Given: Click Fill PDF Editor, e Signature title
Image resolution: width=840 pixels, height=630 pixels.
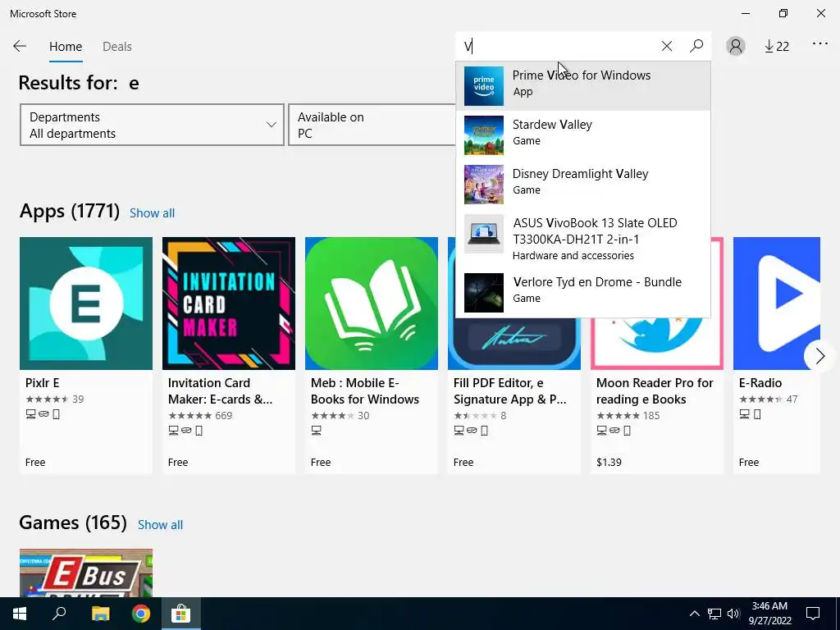Looking at the screenshot, I should 509,391.
